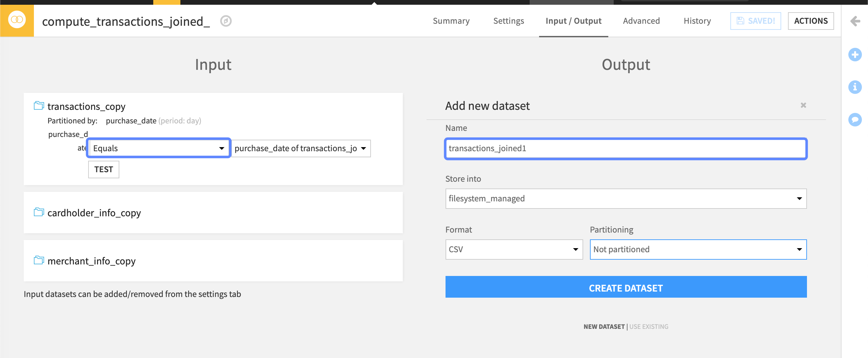Open the Store into filesystem_managed dropdown
The image size is (868, 358).
pos(626,199)
